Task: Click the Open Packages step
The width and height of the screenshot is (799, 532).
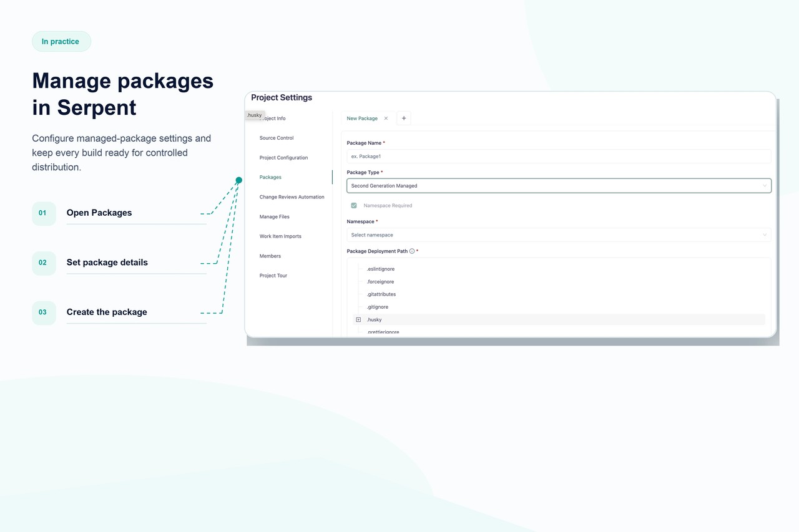Action: 99,213
